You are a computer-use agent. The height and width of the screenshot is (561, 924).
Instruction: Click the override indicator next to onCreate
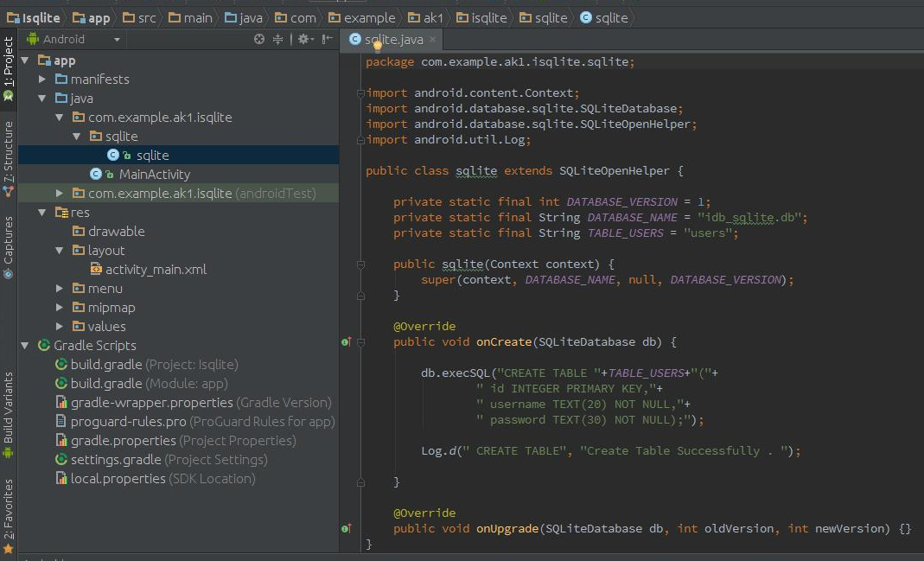346,342
